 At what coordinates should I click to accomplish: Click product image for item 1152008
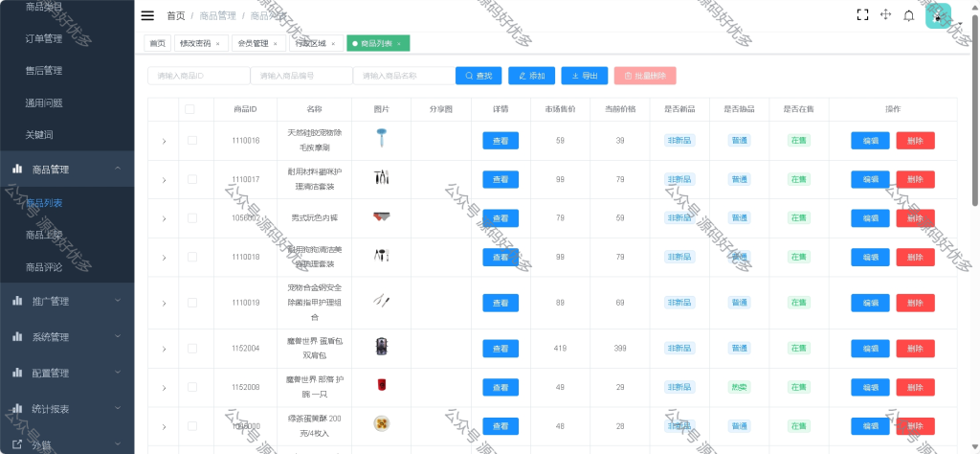381,385
